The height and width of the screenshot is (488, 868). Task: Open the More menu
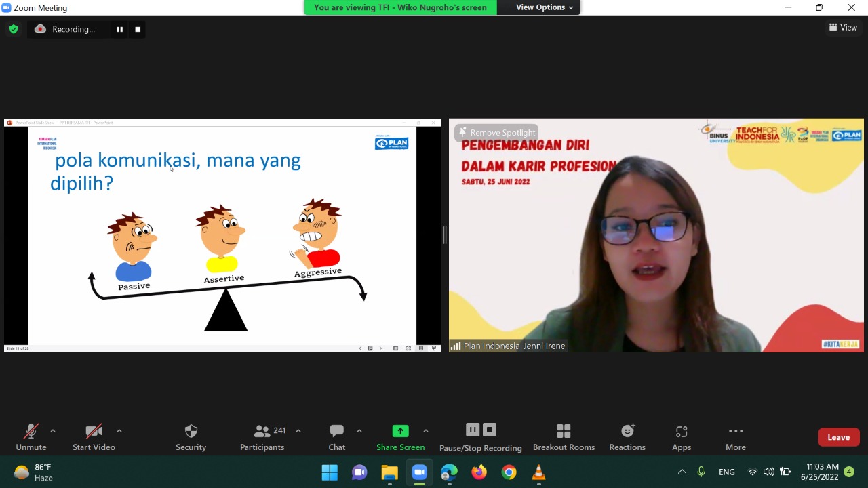click(735, 432)
